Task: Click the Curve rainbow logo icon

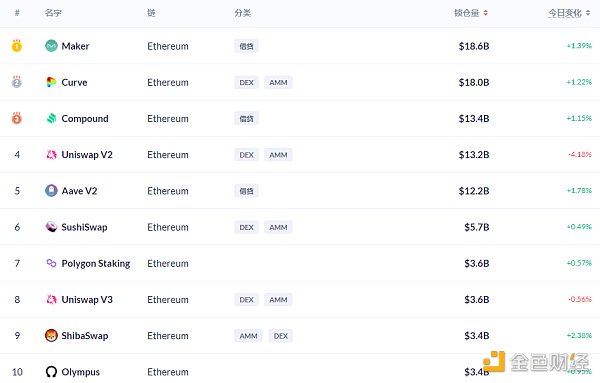Action: 51,82
